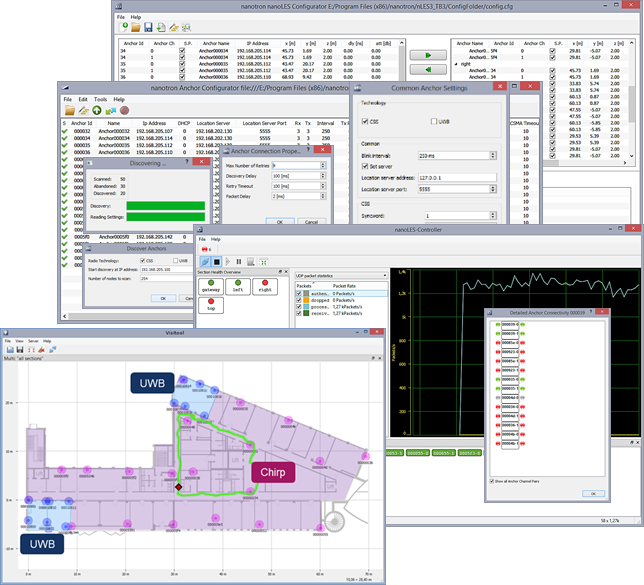Click the black stop square in nanoLES-Controller

(217, 262)
